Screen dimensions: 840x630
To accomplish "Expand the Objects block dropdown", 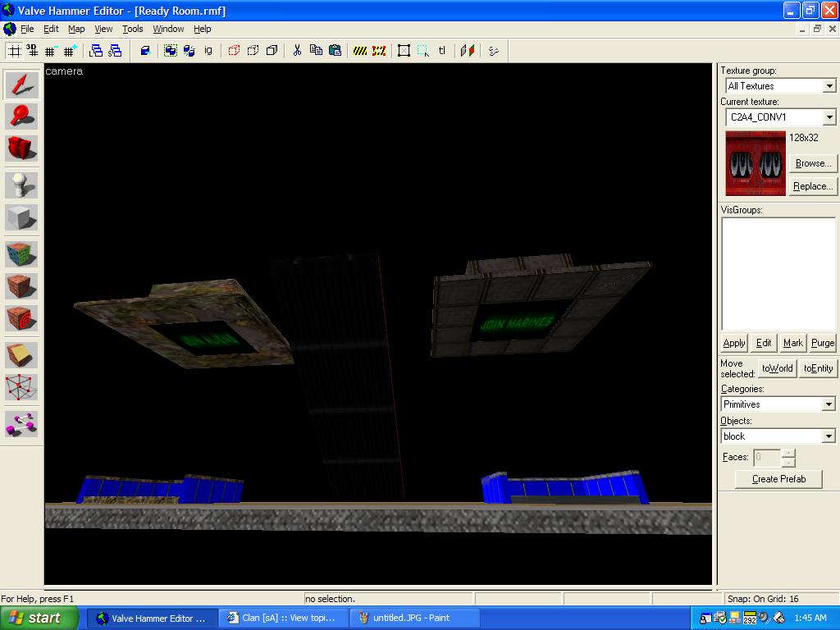I will click(829, 436).
